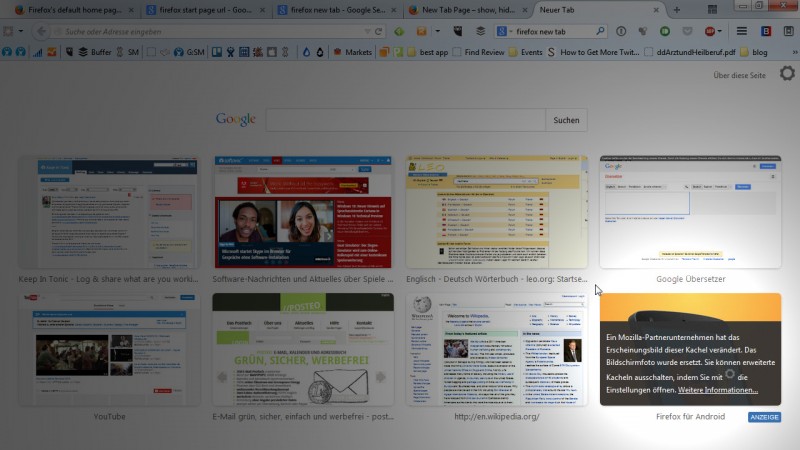Open the Firefox hamburger menu
Screen dimensions: 800x450
coord(742,32)
